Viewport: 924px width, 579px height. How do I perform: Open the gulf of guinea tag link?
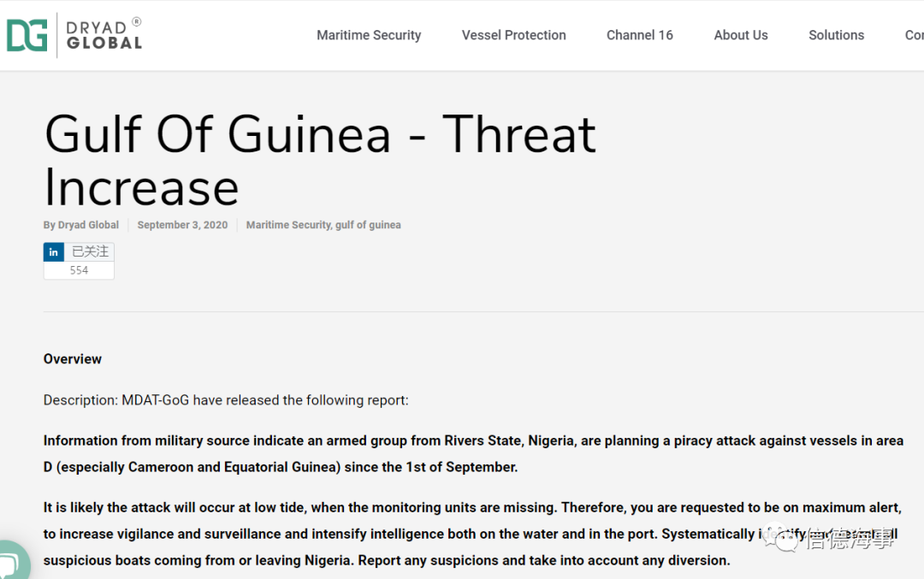[x=368, y=225]
